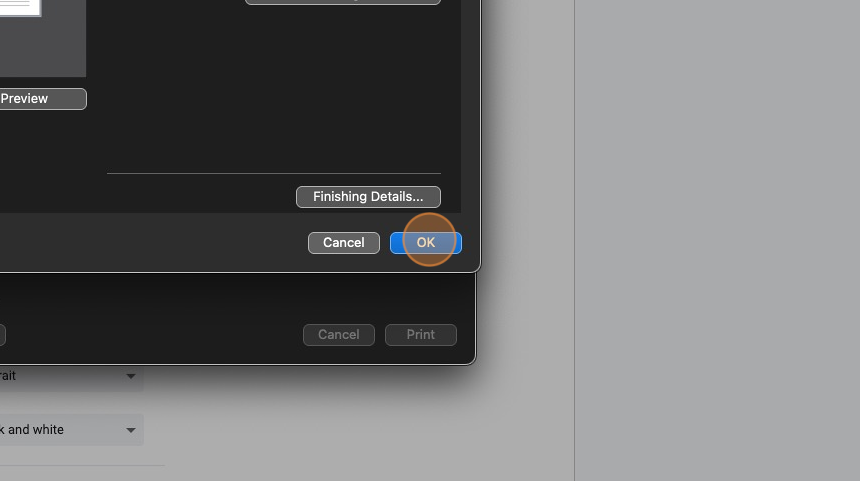Expand the Black and white dropdown arrow
The height and width of the screenshot is (481, 860).
[x=131, y=430]
